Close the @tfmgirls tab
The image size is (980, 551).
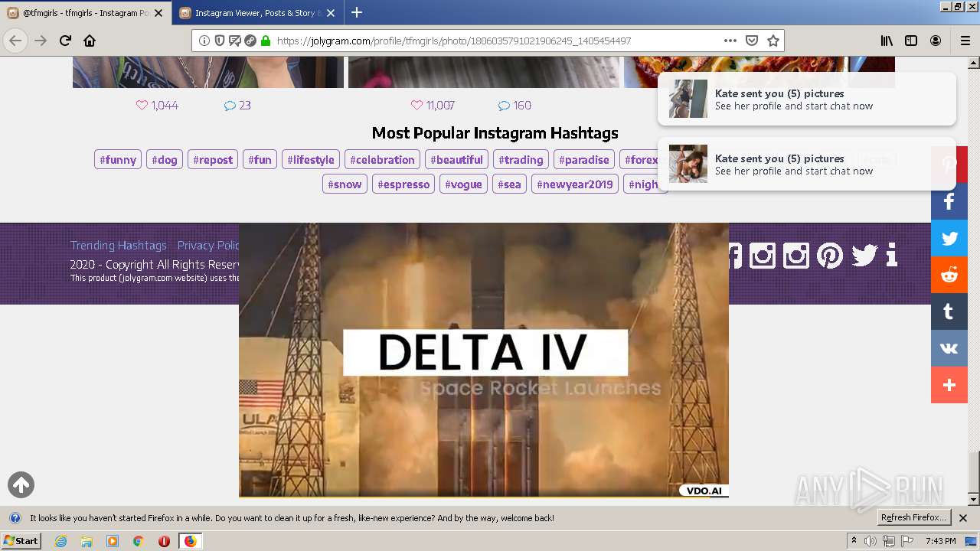point(158,12)
